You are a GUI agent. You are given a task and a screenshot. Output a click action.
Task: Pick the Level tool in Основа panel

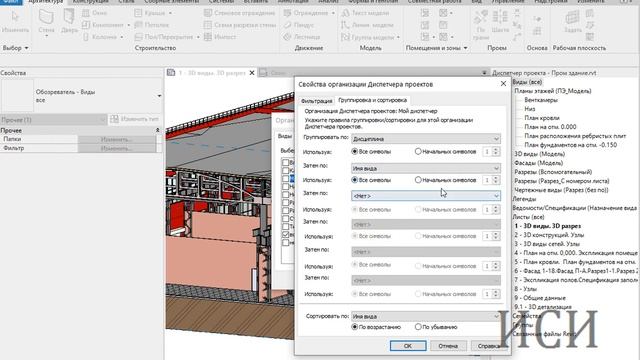[x=537, y=19]
